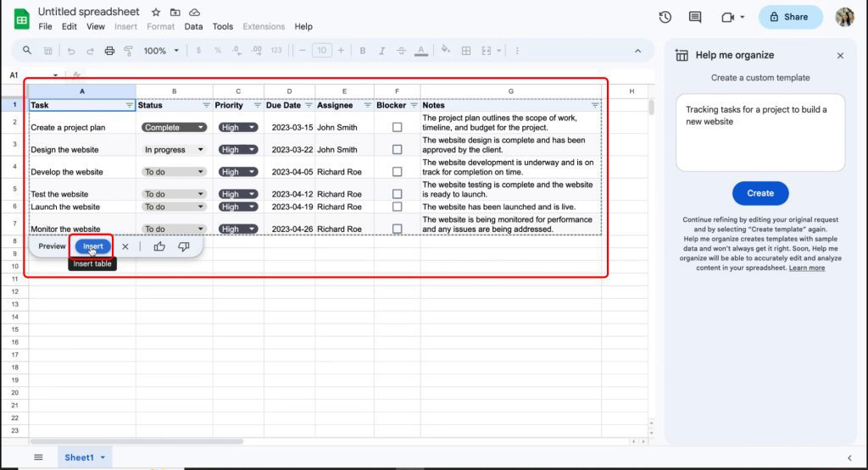Open the Learn more link
Viewport: 868px width, 470px height.
[806, 268]
